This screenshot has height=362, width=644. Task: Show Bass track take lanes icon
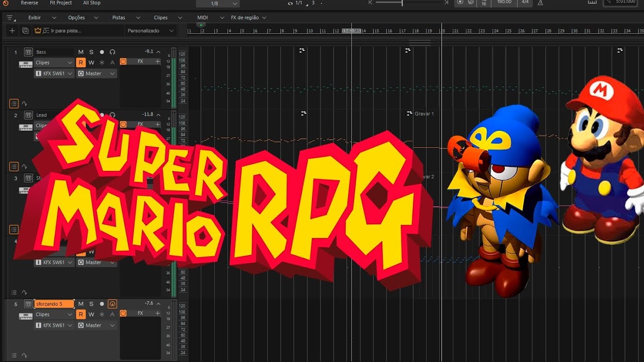point(14,104)
